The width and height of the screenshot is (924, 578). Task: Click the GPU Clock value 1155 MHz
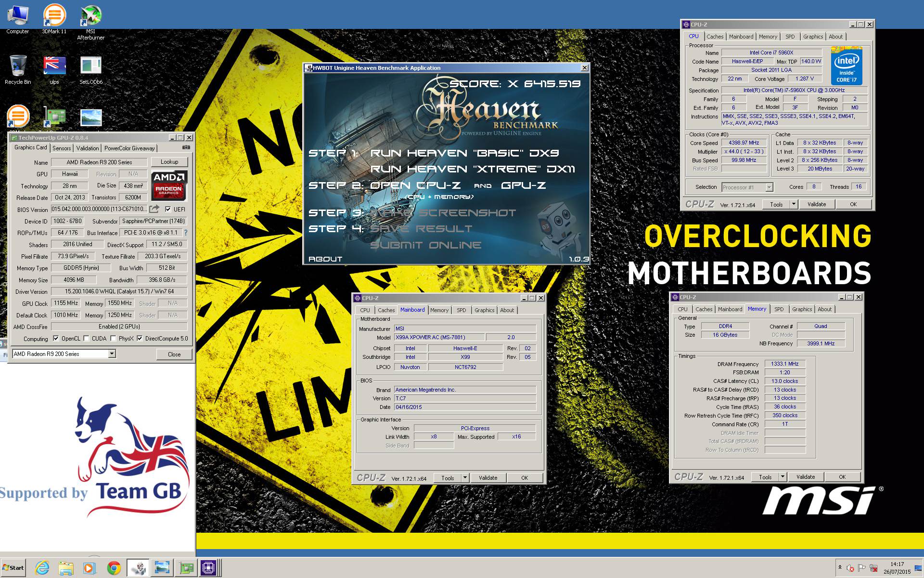pyautogui.click(x=66, y=303)
